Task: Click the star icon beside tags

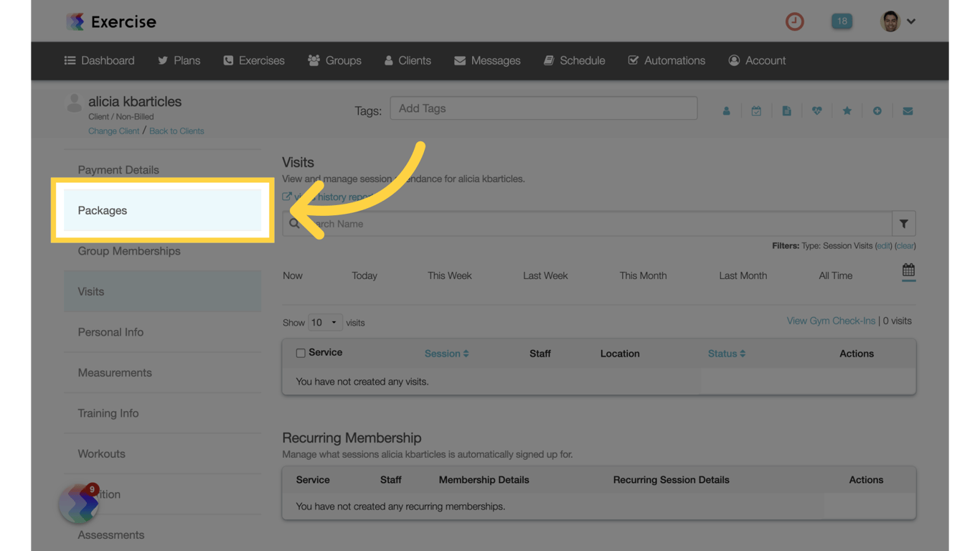Action: click(x=847, y=111)
